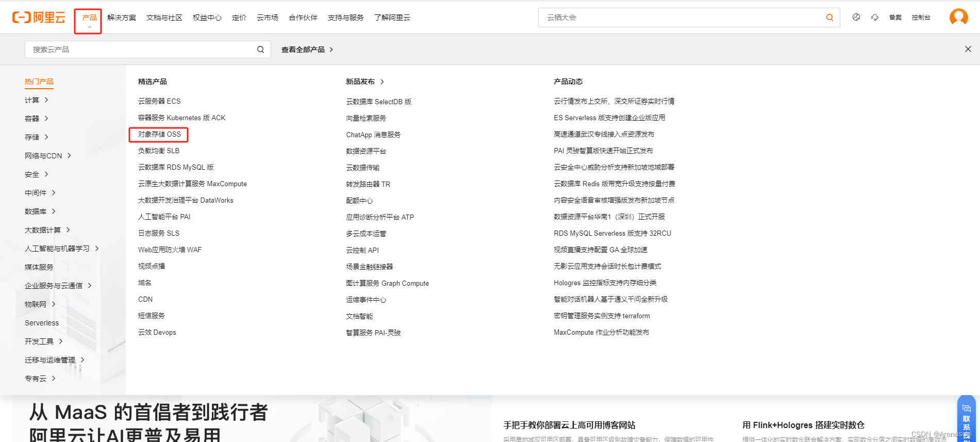Open 图计算服务 Graph Compute

[x=388, y=283]
